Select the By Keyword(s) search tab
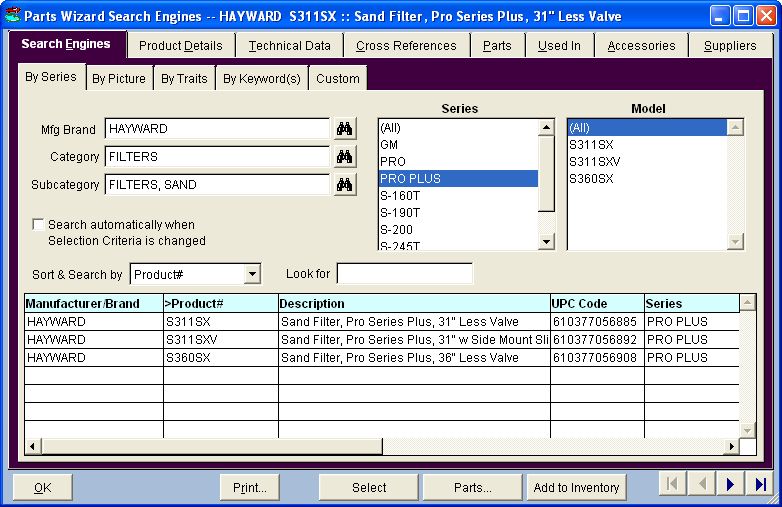The height and width of the screenshot is (507, 782). tap(262, 79)
